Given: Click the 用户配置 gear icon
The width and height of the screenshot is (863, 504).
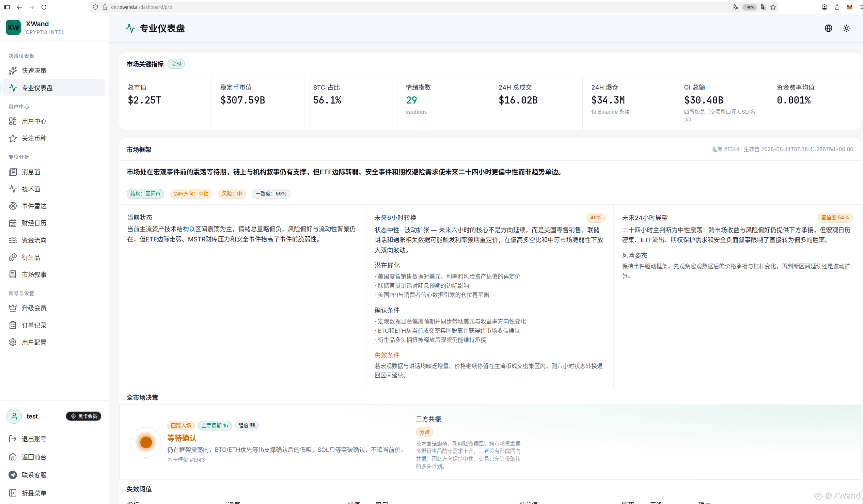Looking at the screenshot, I should [13, 342].
